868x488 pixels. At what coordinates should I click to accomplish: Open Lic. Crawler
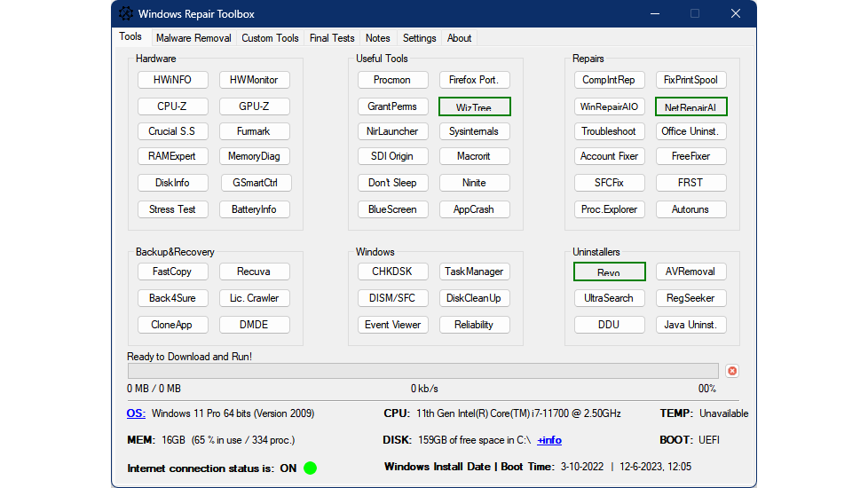(x=254, y=297)
